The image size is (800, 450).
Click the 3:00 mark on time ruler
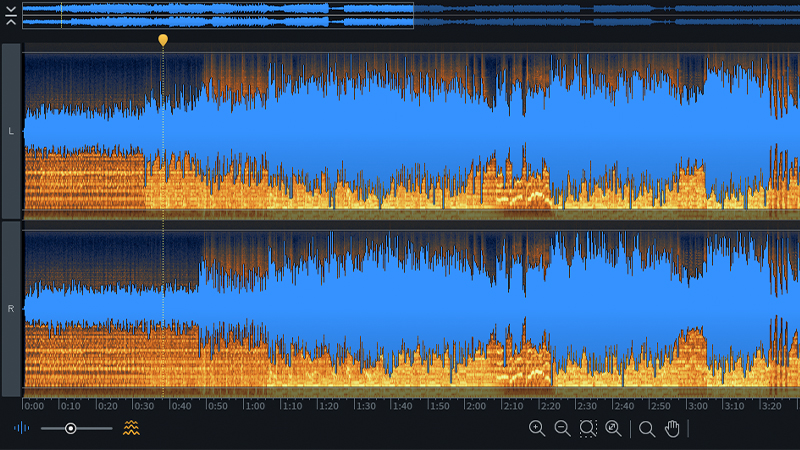click(x=697, y=406)
